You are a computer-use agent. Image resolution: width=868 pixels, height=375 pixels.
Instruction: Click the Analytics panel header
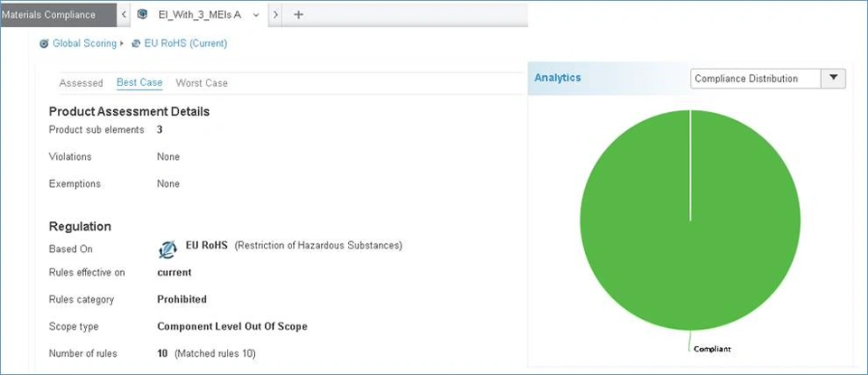tap(558, 78)
